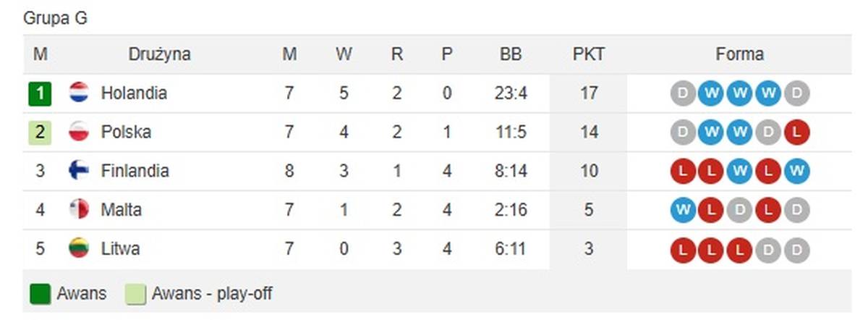Click Malta's first win form badge
The image size is (868, 320).
pos(683,210)
